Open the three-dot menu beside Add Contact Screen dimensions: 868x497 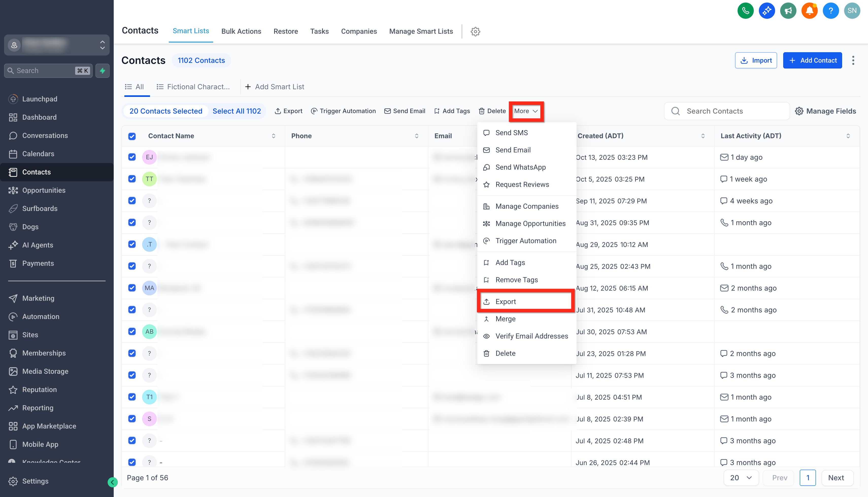click(x=853, y=60)
